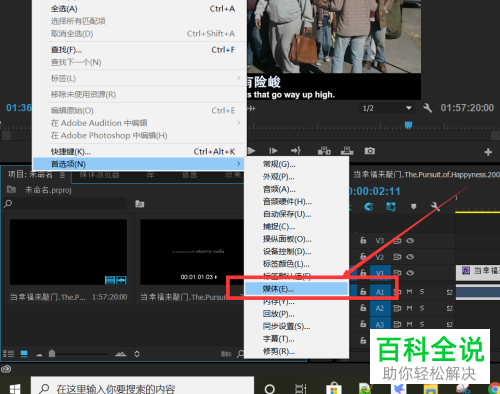Toggle sync lock on track V2
Viewport: 500px width, 394px height.
click(x=397, y=257)
